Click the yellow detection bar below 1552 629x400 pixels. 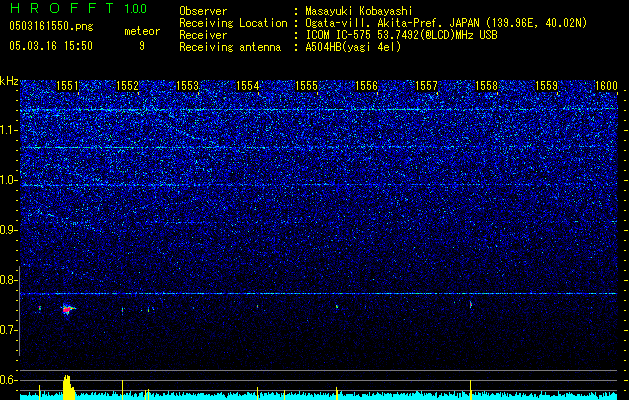122,390
